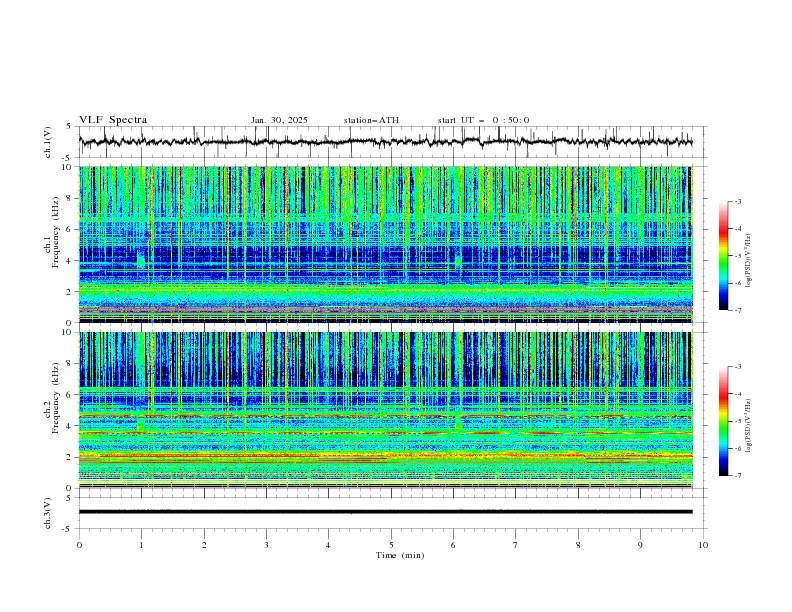Image resolution: width=792 pixels, height=612 pixels.
Task: Click the "-7" label on ch.1 colorbar
Action: [x=737, y=310]
